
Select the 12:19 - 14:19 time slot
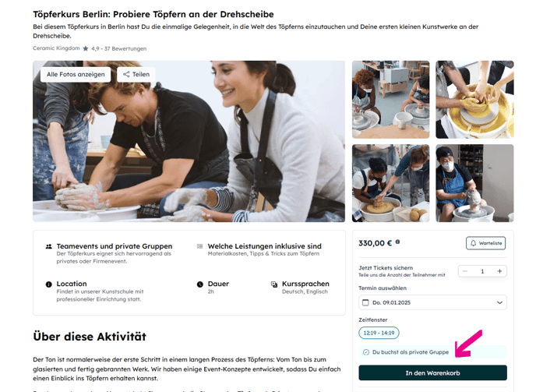coord(379,333)
